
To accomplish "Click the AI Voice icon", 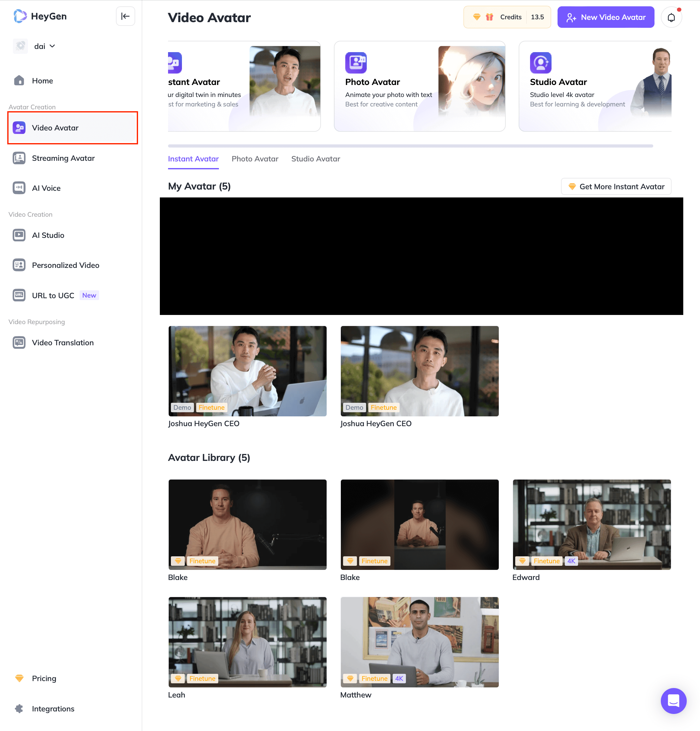I will pos(19,188).
